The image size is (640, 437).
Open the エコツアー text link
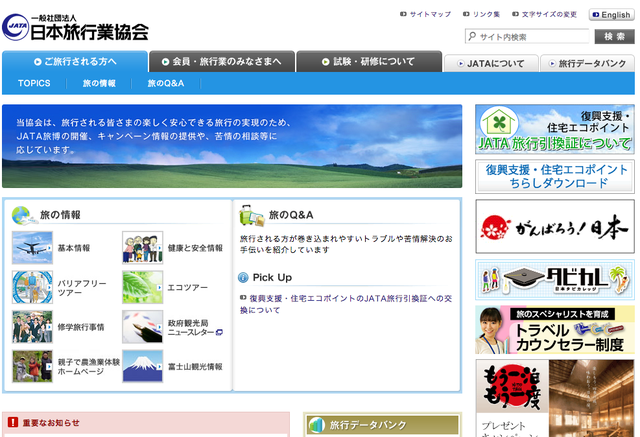coord(187,288)
